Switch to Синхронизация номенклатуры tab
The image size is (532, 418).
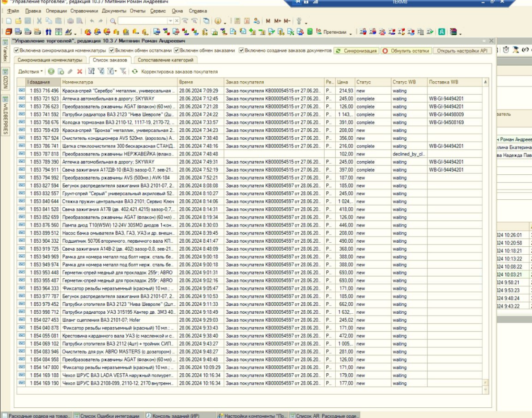pos(50,60)
